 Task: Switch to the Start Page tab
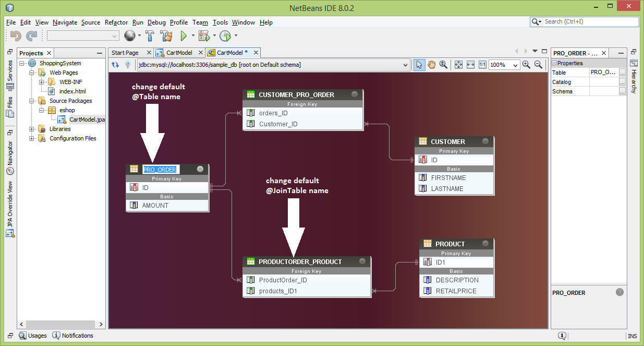[125, 53]
